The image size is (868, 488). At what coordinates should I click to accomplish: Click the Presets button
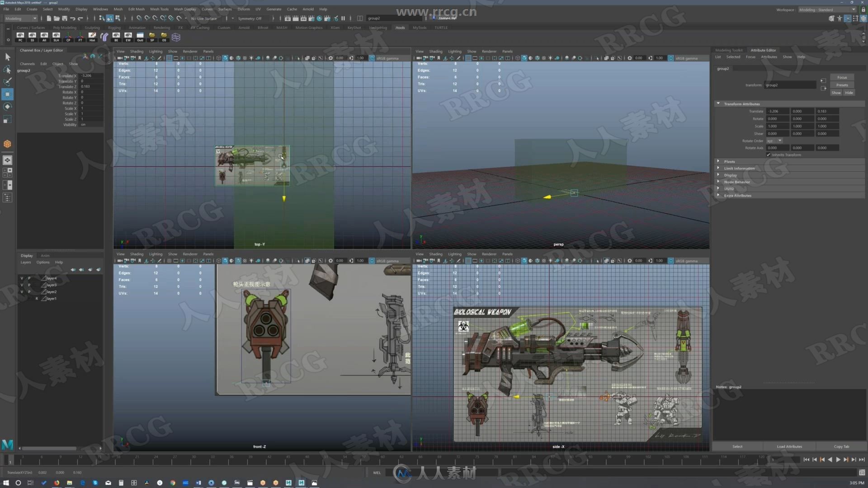[x=842, y=85]
